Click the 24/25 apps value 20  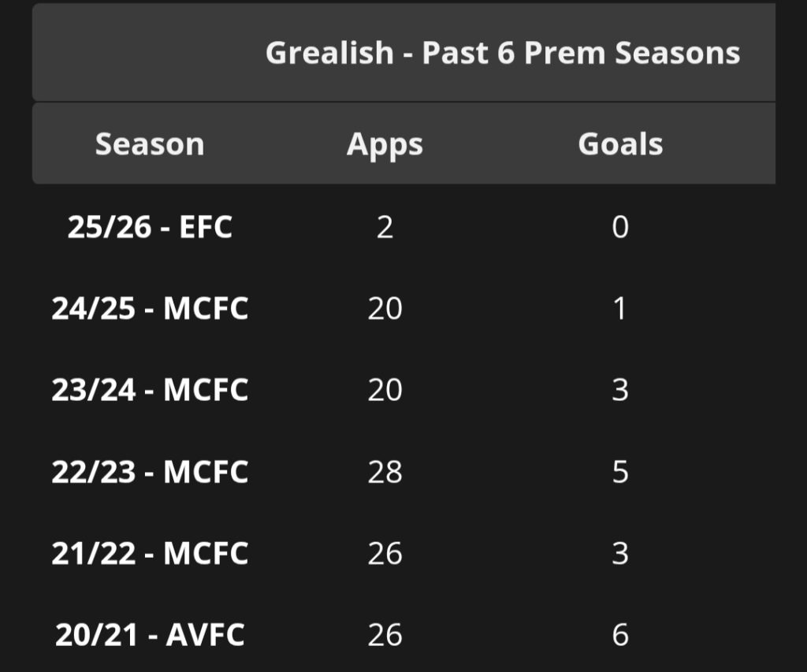point(385,309)
